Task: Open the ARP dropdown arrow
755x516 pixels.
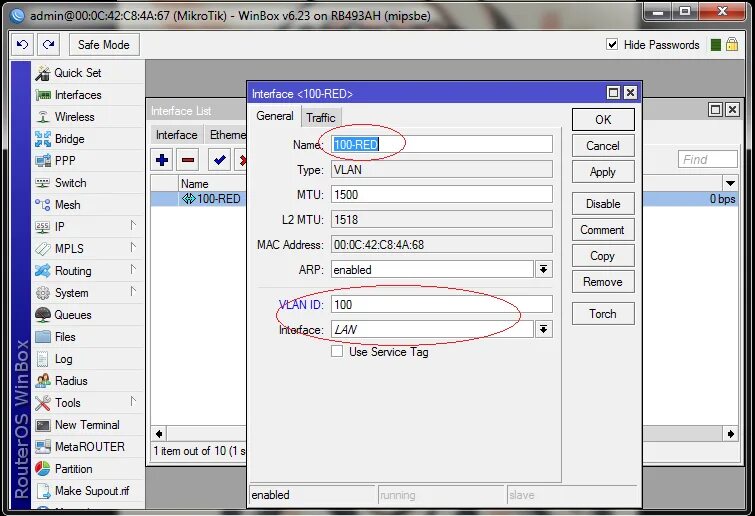Action: [544, 270]
